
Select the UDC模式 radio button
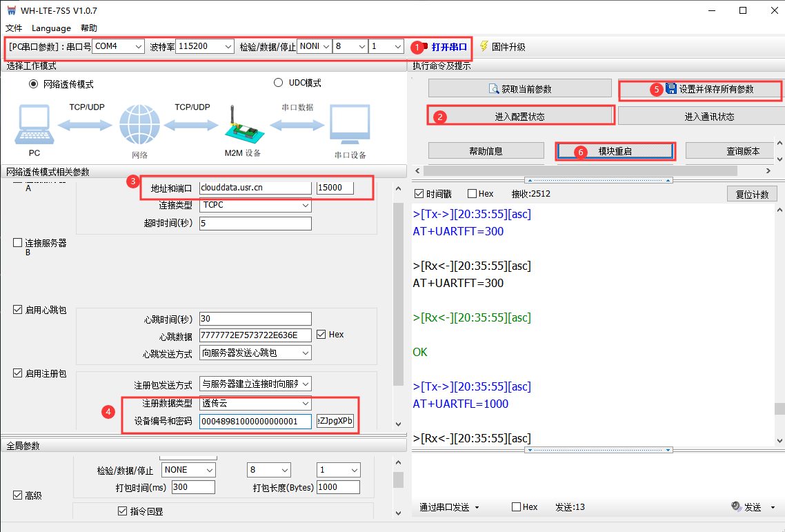click(279, 83)
